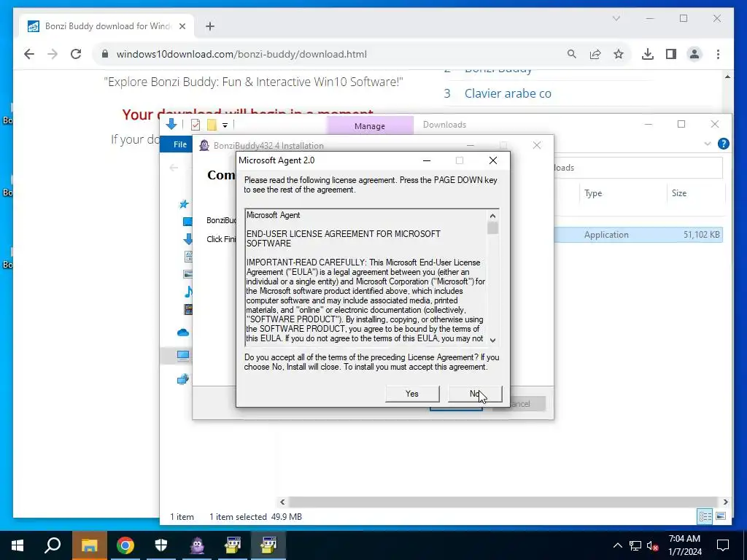Click Explorer new folder quick access icon

pos(212,125)
